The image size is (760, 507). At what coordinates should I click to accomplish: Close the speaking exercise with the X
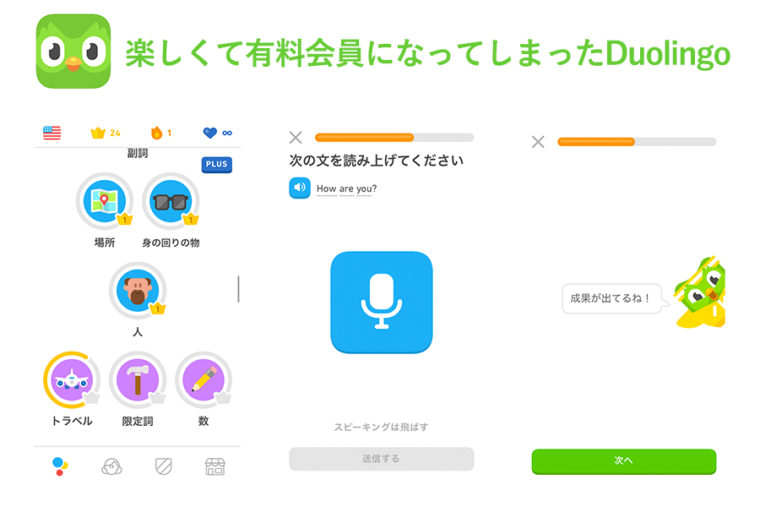(x=296, y=138)
